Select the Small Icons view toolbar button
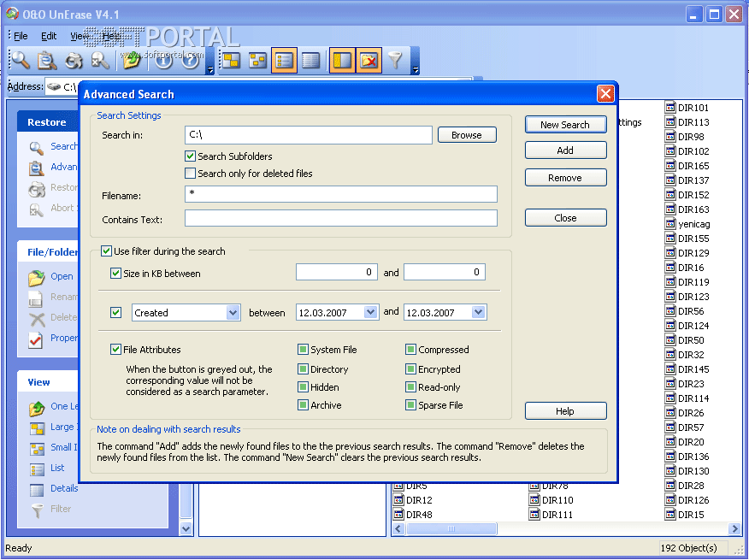This screenshot has height=560, width=749. coord(258,61)
